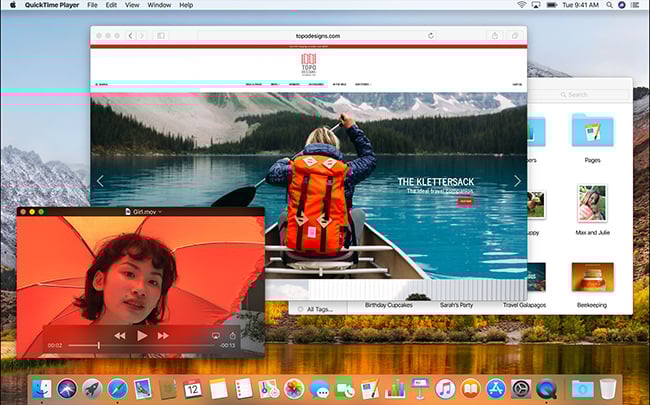Viewport: 650px width, 405px height.
Task: Click the menu bar clock Tue 9:41 AM
Action: pos(580,5)
